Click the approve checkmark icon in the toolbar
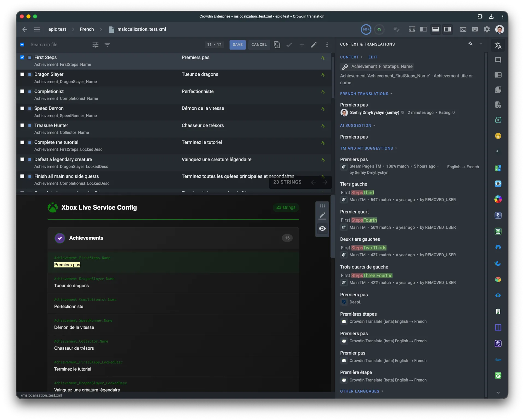 point(289,45)
